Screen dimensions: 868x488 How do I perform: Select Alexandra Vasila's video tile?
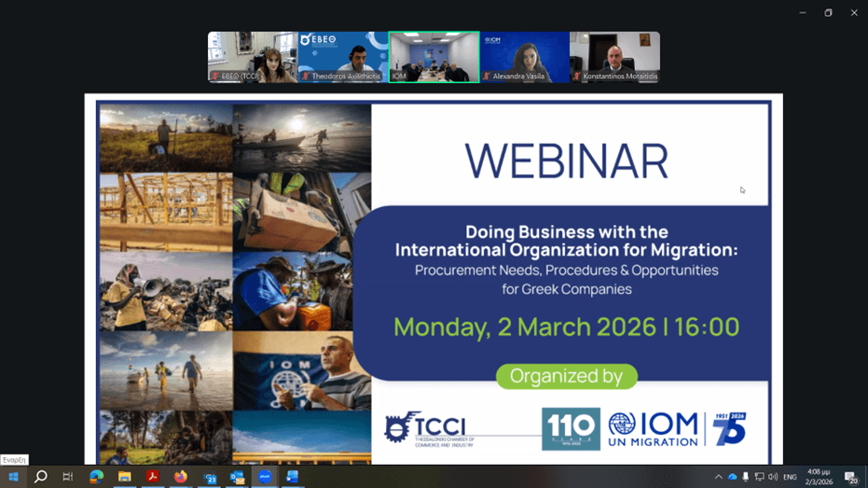[x=524, y=57]
